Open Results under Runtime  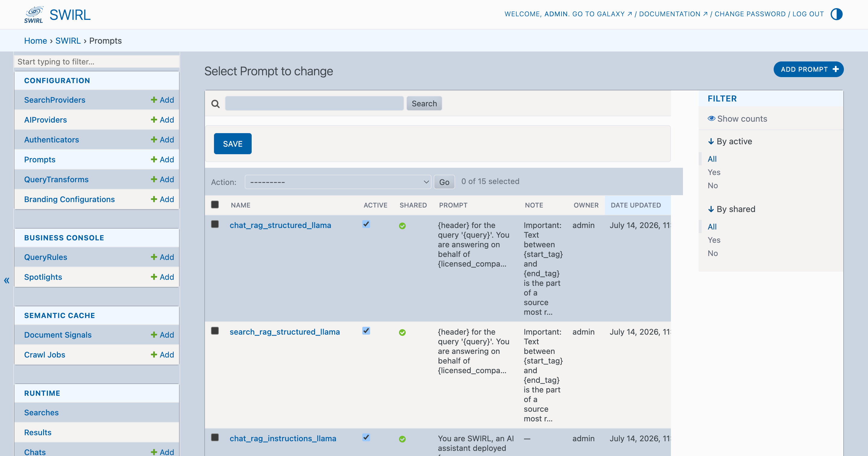[38, 433]
